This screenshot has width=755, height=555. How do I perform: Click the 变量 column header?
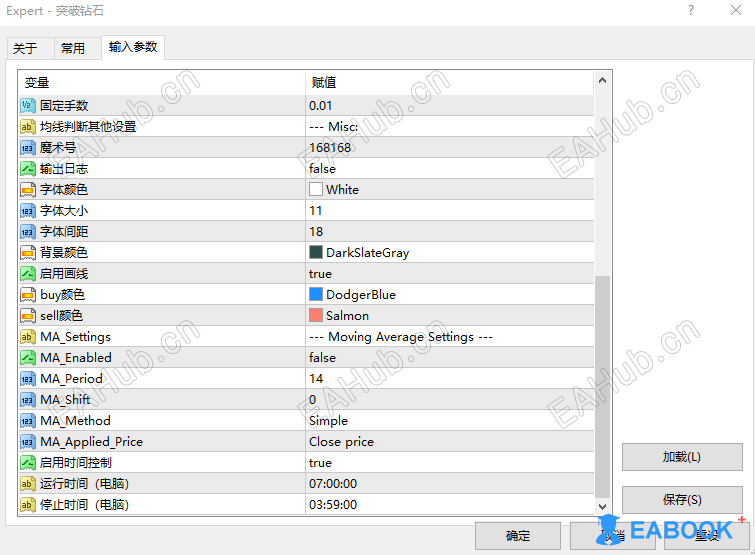click(162, 83)
